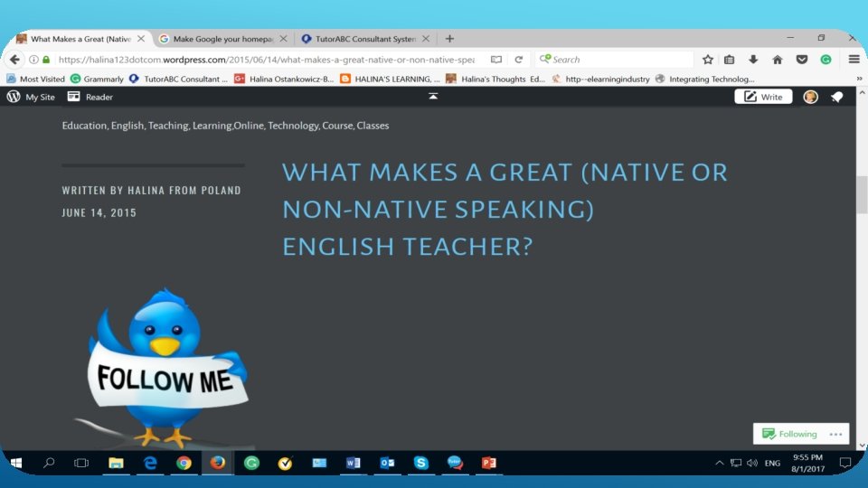Click the post title heading link
The image size is (868, 488).
pyautogui.click(x=505, y=209)
